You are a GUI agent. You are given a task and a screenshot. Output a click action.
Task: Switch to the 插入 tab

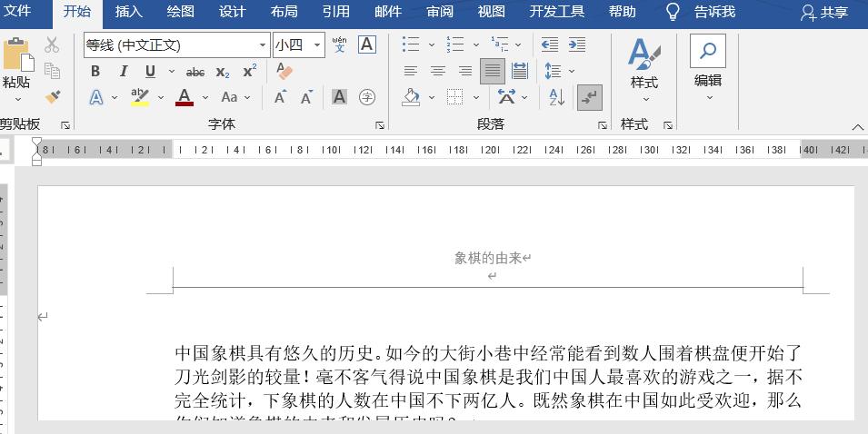[128, 11]
